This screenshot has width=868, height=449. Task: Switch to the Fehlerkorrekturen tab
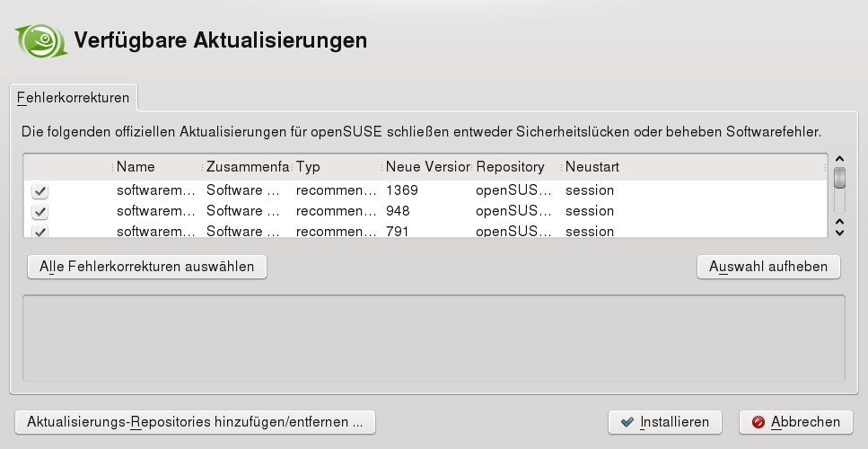tap(73, 97)
